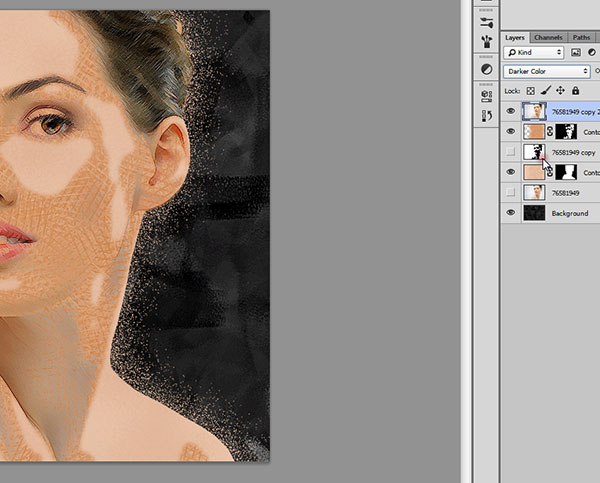Image resolution: width=600 pixels, height=483 pixels.
Task: Show the 76581949 copy layer
Action: (511, 152)
